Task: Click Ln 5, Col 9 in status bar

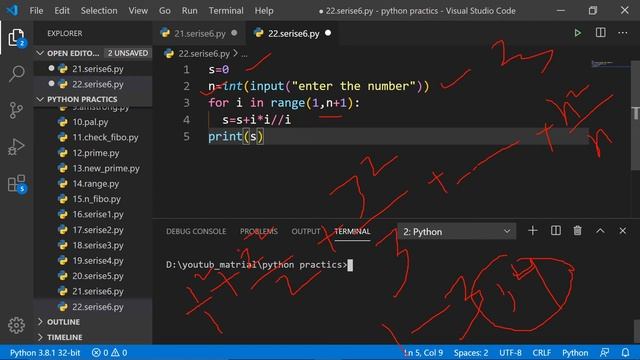Action: pos(423,352)
